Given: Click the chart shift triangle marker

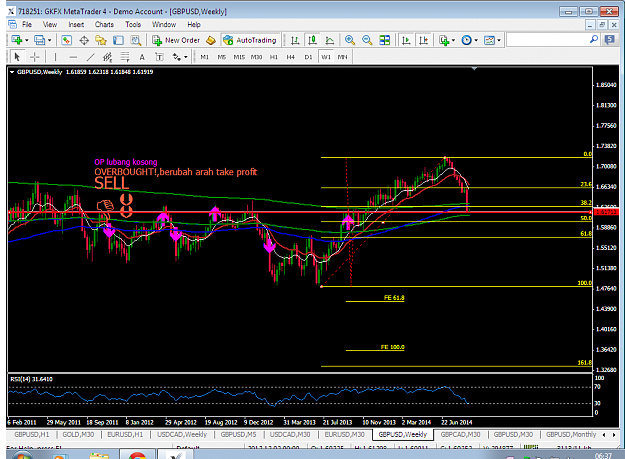Looking at the screenshot, I should (x=474, y=69).
